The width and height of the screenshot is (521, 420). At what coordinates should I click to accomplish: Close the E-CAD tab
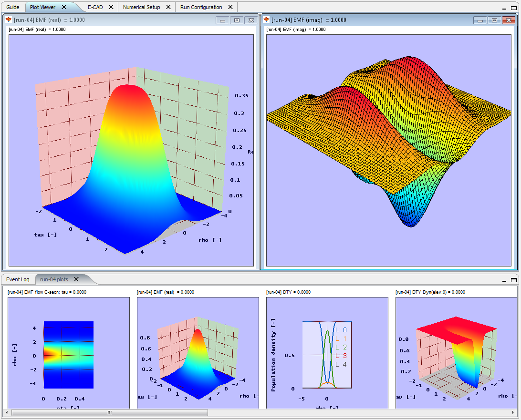tap(111, 7)
